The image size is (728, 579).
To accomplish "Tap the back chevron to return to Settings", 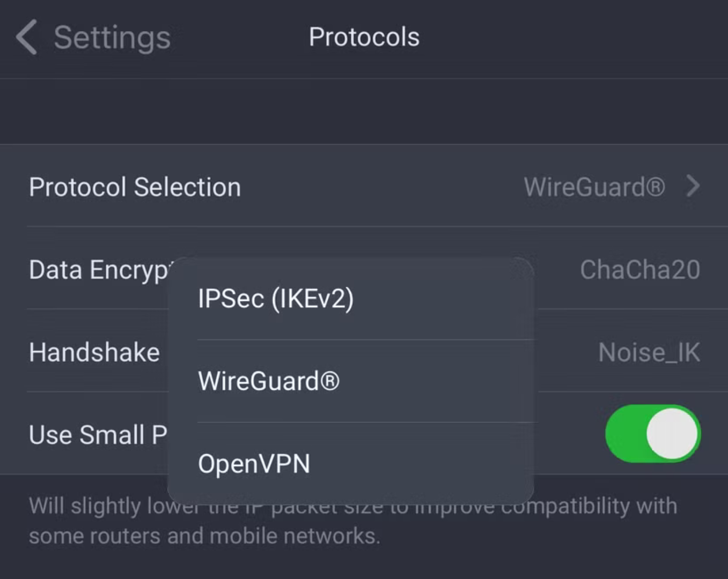I will click(x=25, y=38).
